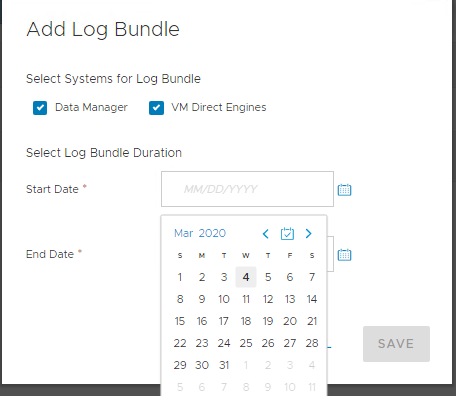The image size is (456, 396).
Task: Go to next month in calendar
Action: [x=309, y=234]
